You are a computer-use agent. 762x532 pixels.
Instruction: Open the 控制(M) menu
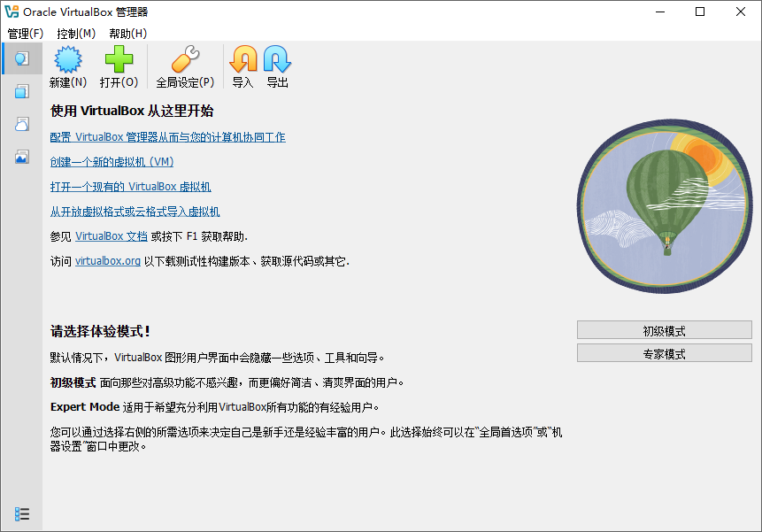[x=76, y=34]
